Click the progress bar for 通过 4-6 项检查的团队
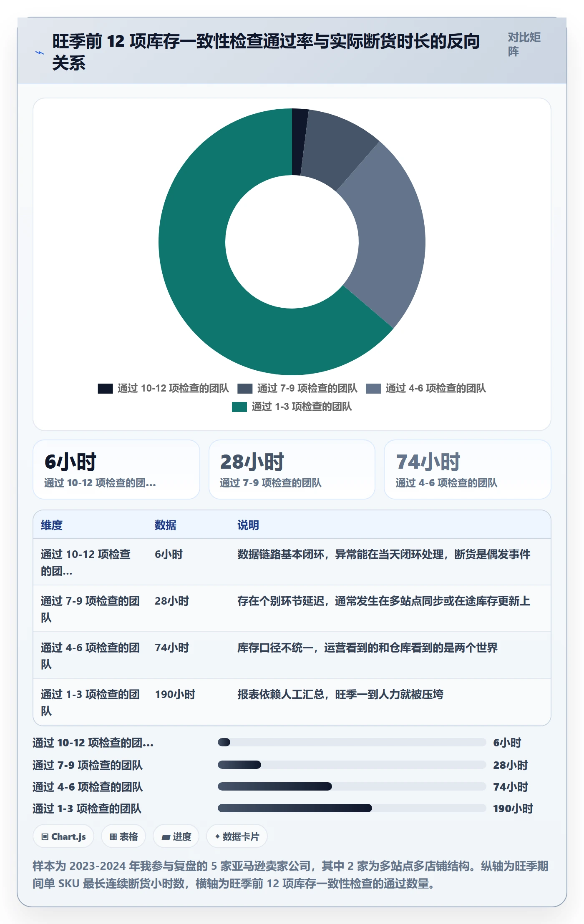 [x=352, y=786]
